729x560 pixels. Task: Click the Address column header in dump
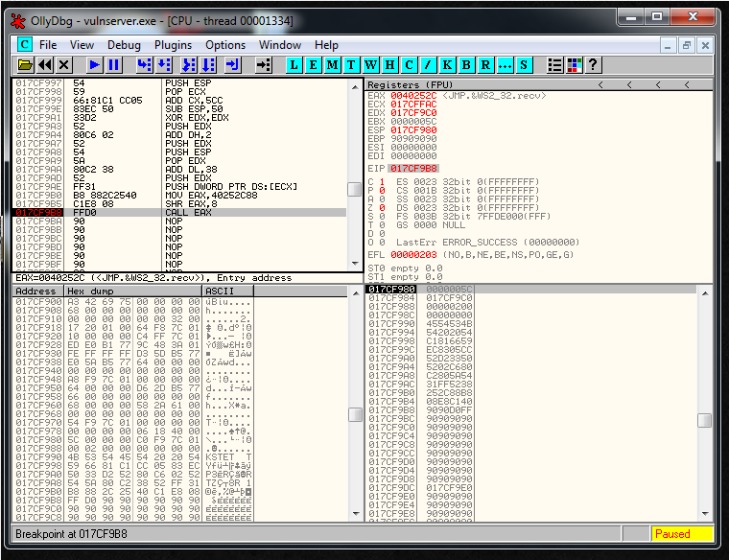[37, 292]
